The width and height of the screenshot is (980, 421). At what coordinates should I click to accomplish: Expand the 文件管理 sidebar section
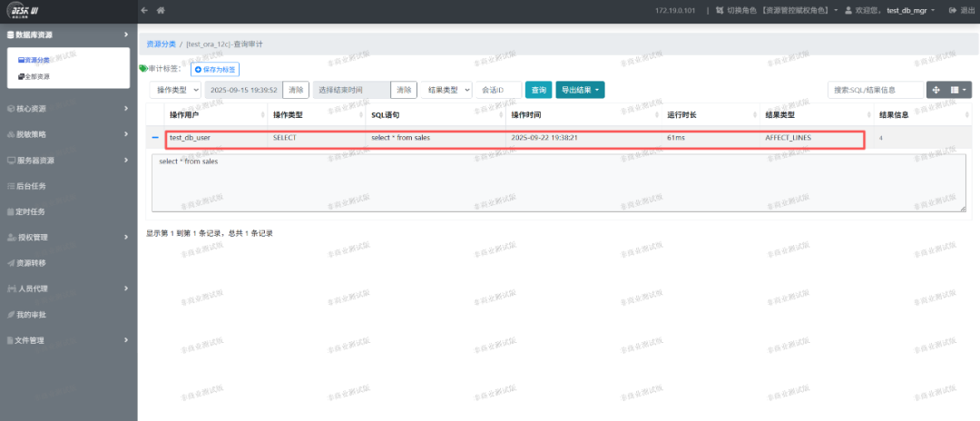[69, 340]
